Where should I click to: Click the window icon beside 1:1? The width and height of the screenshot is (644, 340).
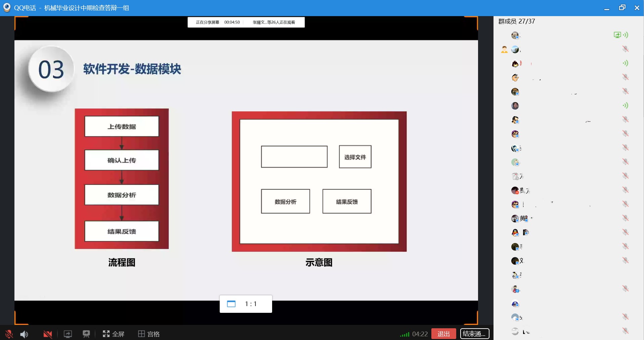231,304
